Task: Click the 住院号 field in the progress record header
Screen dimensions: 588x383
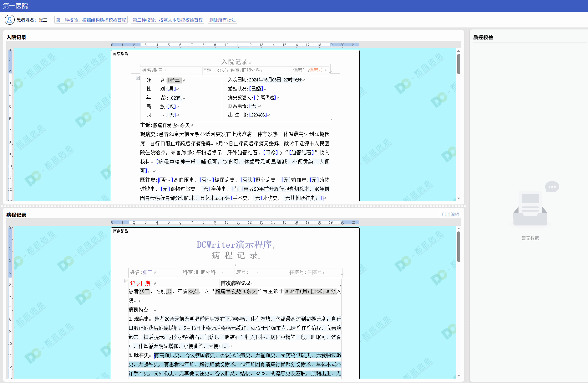Action: (314, 272)
